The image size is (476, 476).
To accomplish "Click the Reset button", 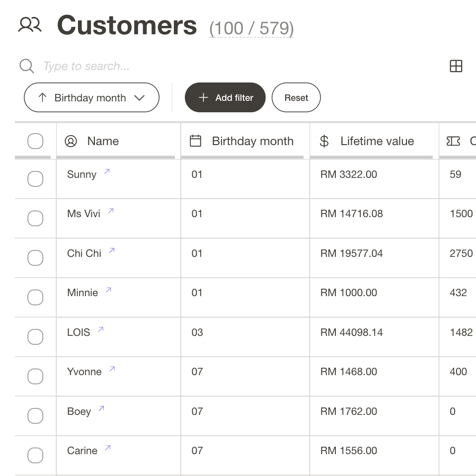I will [296, 97].
